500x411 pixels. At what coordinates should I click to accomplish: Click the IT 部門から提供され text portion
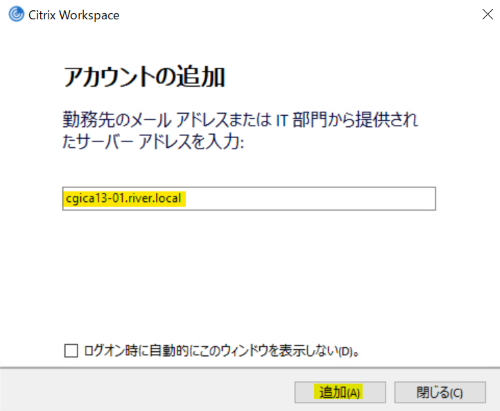pyautogui.click(x=347, y=119)
